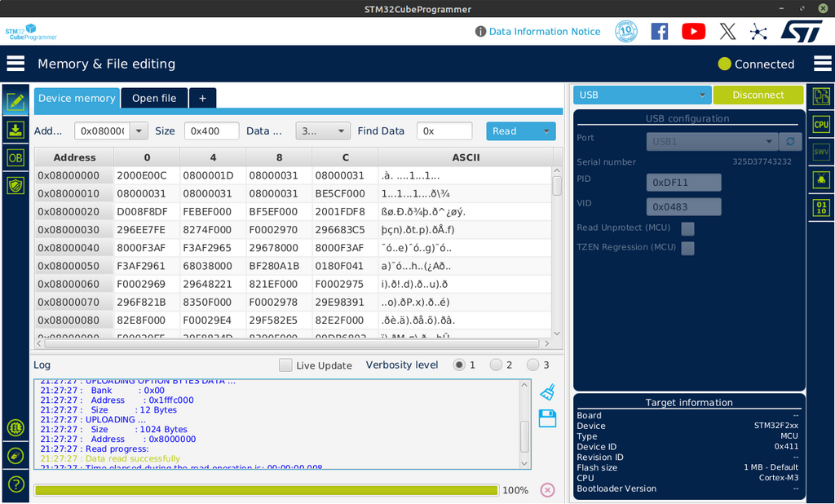Click the STM32CubeProgrammer logo
The image size is (835, 504).
click(31, 32)
